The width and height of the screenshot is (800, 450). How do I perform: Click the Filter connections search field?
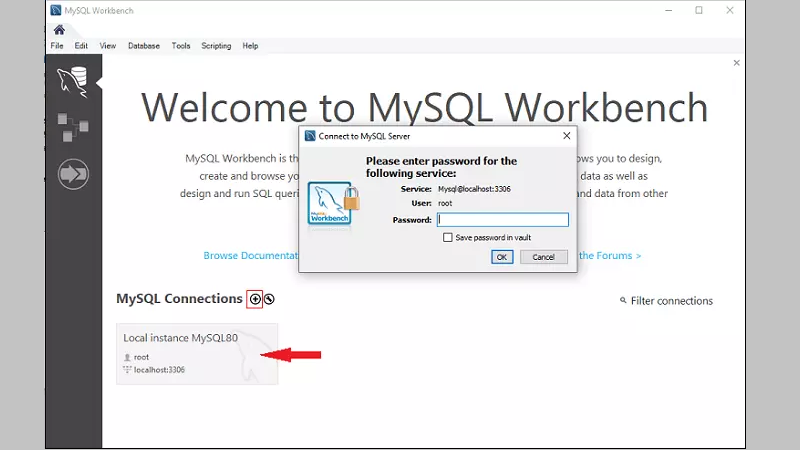(x=671, y=301)
